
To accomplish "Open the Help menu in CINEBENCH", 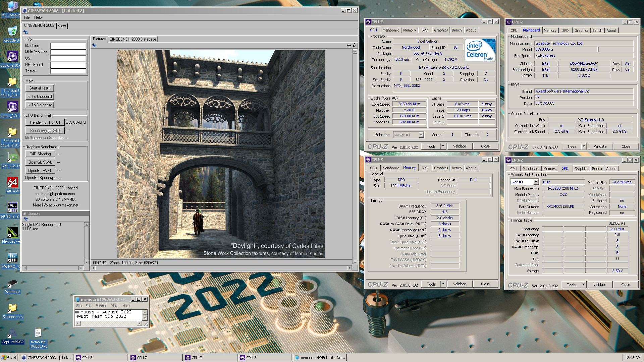I will [38, 17].
